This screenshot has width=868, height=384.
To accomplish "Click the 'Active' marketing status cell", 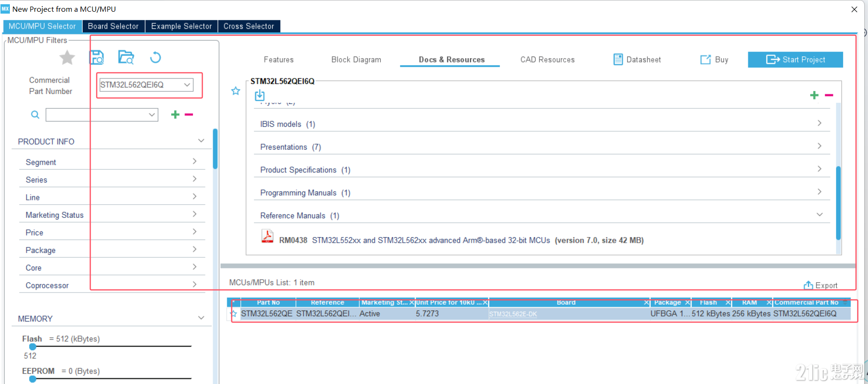I will [x=370, y=314].
